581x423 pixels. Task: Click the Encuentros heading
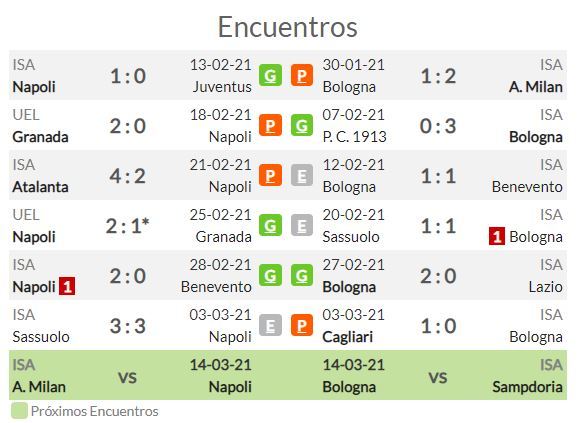tap(288, 27)
